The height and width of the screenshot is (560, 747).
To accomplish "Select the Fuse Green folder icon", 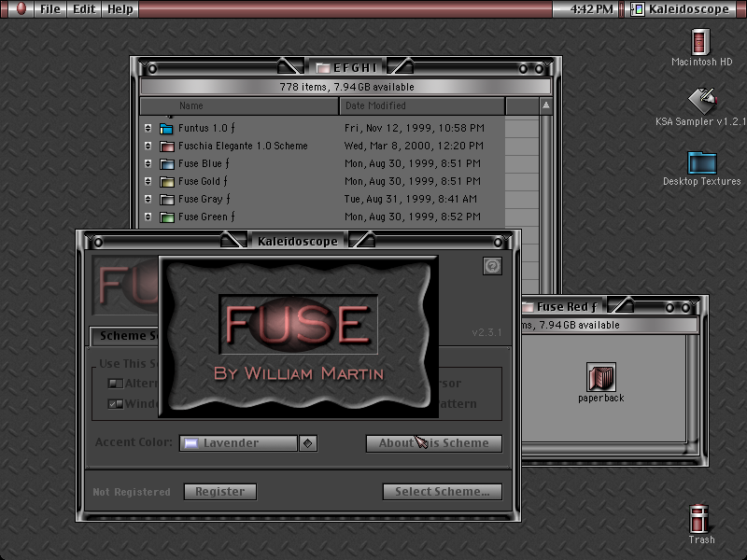I will click(166, 217).
